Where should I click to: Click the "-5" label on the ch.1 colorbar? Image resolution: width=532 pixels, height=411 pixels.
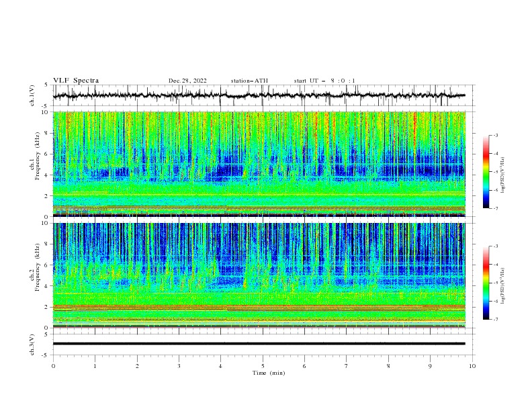coord(495,172)
